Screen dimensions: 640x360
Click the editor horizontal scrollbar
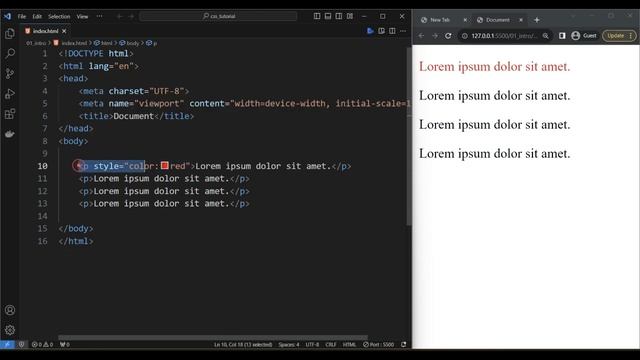tap(213, 338)
